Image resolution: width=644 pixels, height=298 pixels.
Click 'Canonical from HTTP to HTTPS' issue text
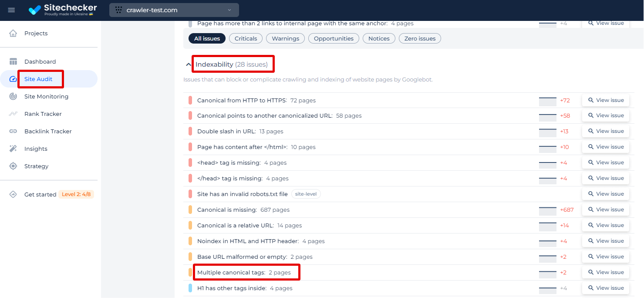tap(242, 100)
